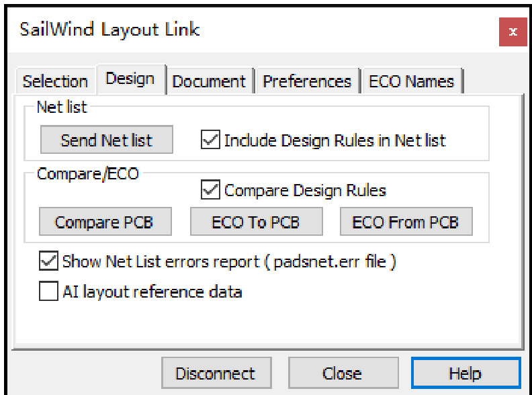Close the dialog with the red X
This screenshot has width=532, height=395.
pyautogui.click(x=513, y=32)
